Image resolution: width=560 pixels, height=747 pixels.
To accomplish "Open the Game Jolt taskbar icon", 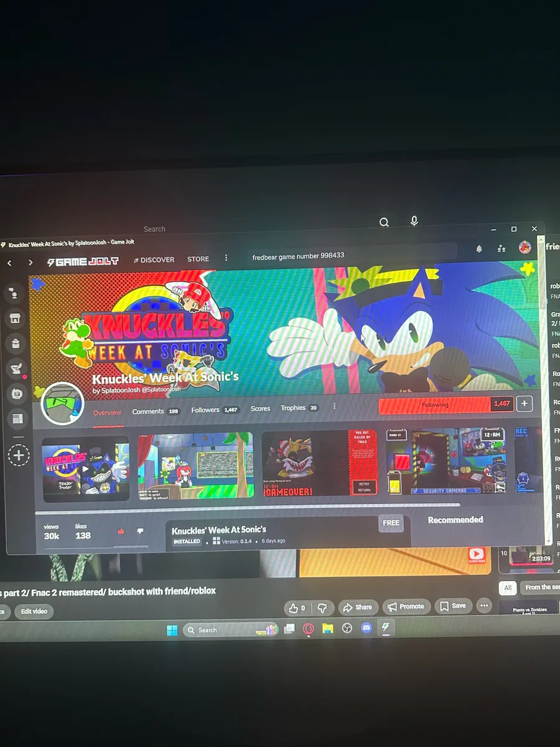I will click(386, 627).
